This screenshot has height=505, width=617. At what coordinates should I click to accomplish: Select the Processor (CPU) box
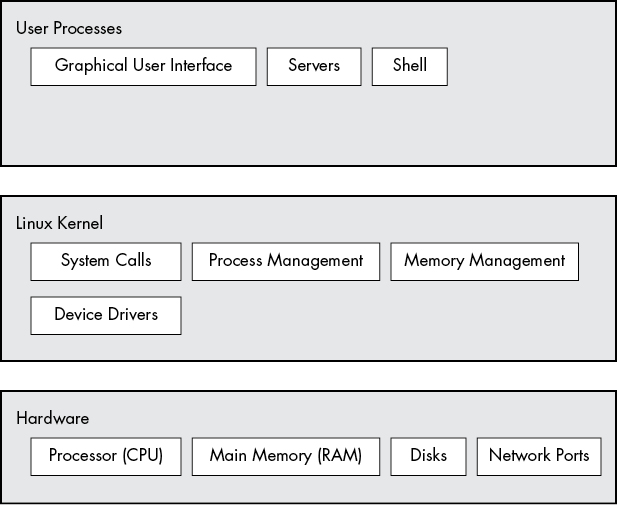(106, 456)
